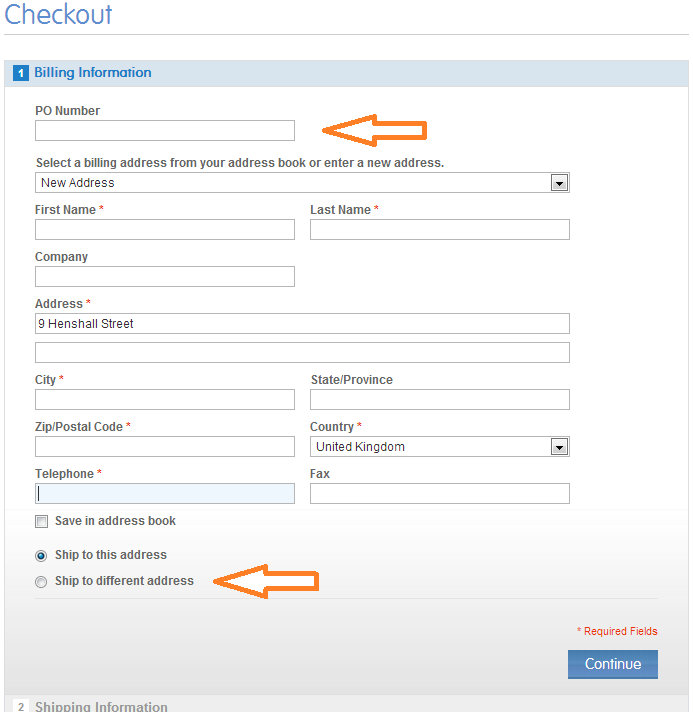Click the Company text field

pos(165,277)
